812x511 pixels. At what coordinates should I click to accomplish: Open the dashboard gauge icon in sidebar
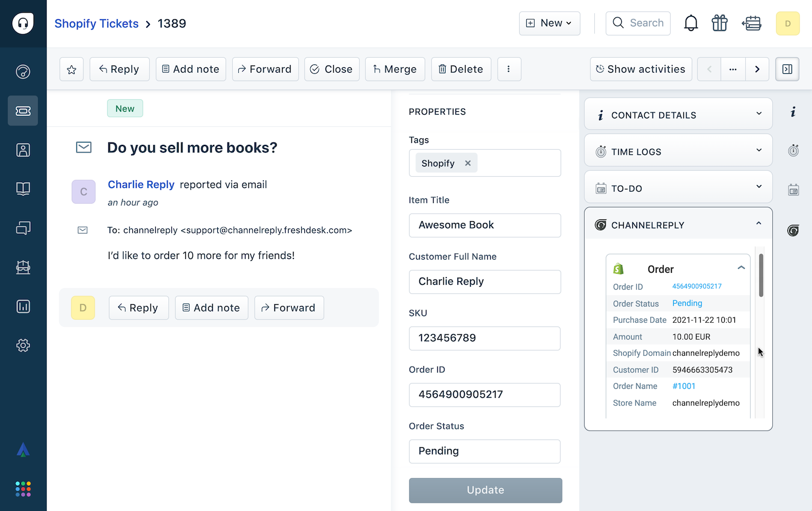tap(23, 72)
